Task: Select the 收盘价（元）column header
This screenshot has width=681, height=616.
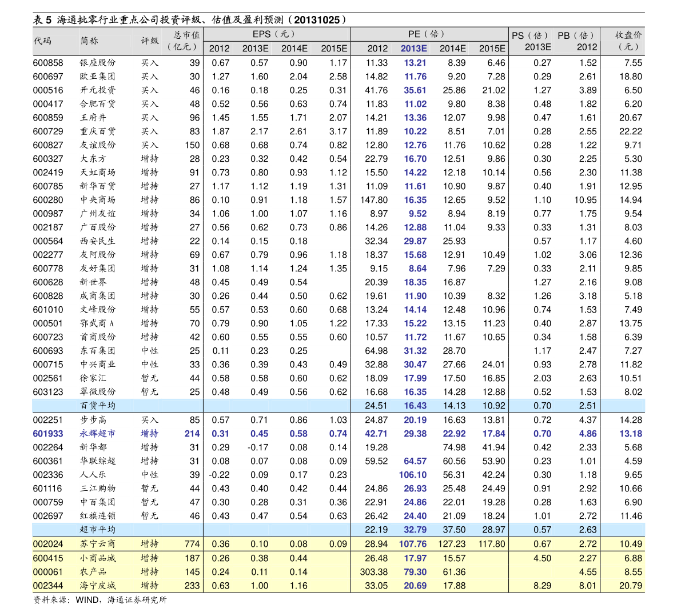Action: click(628, 41)
